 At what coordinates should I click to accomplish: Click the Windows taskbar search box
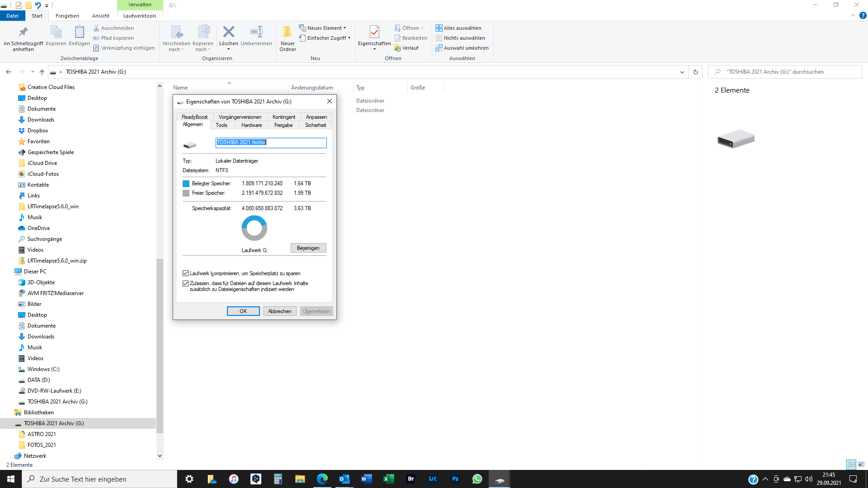click(99, 479)
